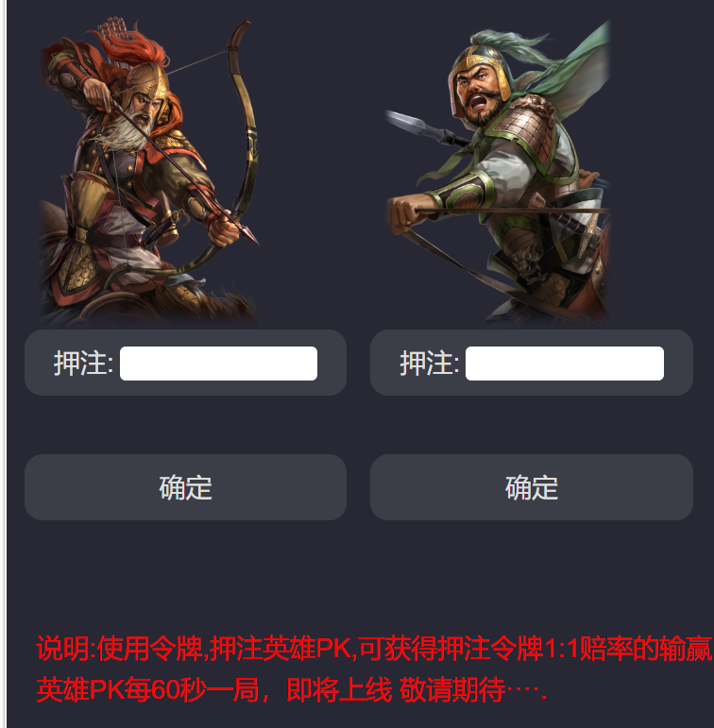
Task: Click the 敬请期待 coming soon text
Action: 452,690
